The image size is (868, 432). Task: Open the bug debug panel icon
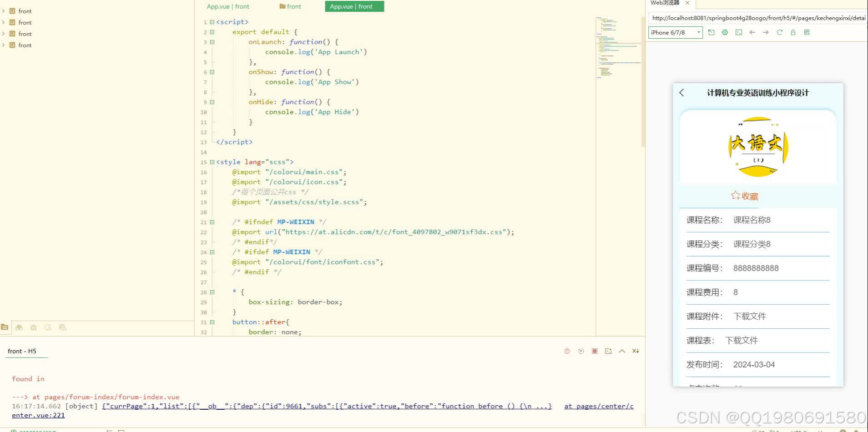(34, 327)
